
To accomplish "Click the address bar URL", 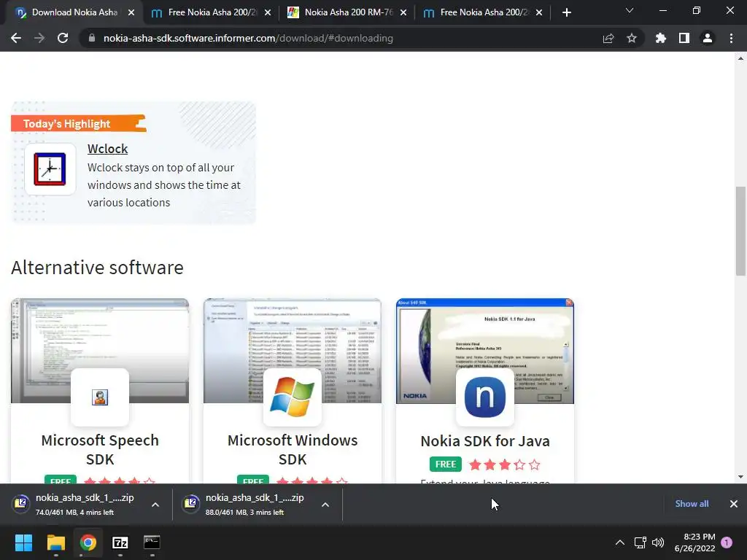I will point(248,38).
